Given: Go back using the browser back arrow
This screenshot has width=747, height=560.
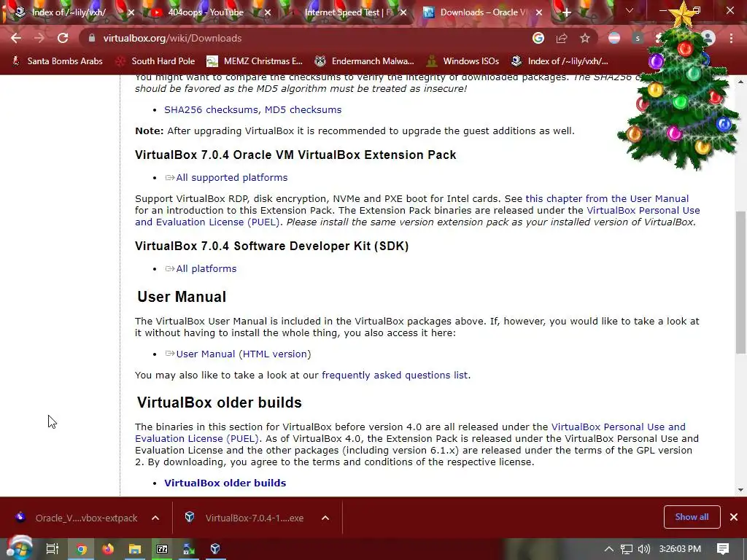Looking at the screenshot, I should [x=16, y=38].
